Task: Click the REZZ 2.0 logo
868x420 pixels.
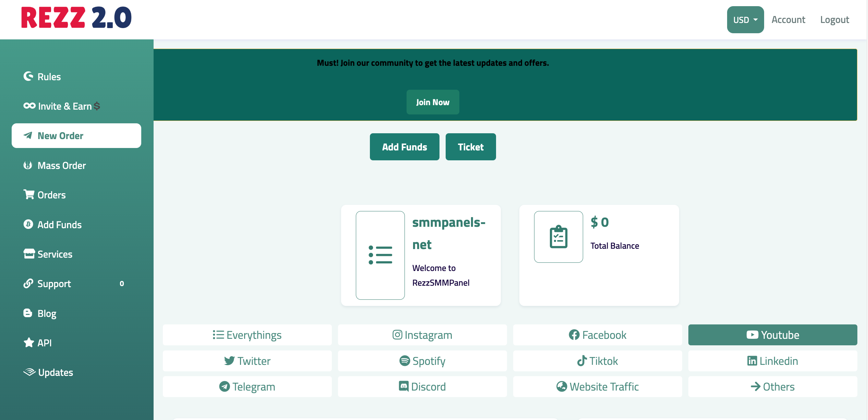Action: [x=76, y=18]
